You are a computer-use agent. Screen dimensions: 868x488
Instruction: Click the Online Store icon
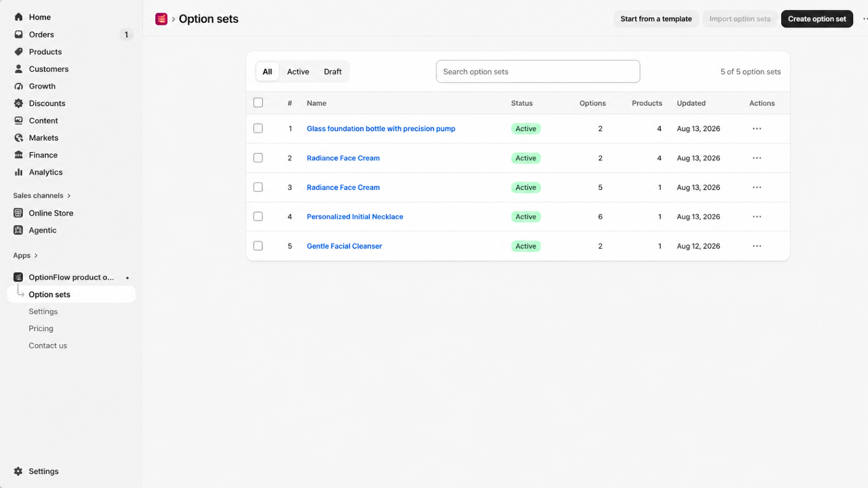click(x=18, y=213)
